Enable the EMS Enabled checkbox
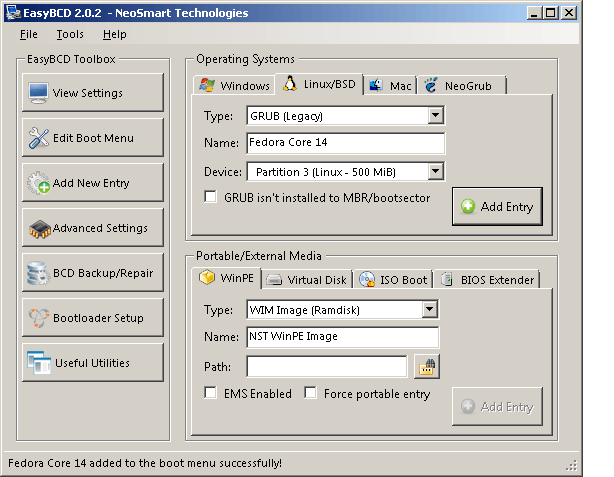This screenshot has height=477, width=614. click(211, 392)
